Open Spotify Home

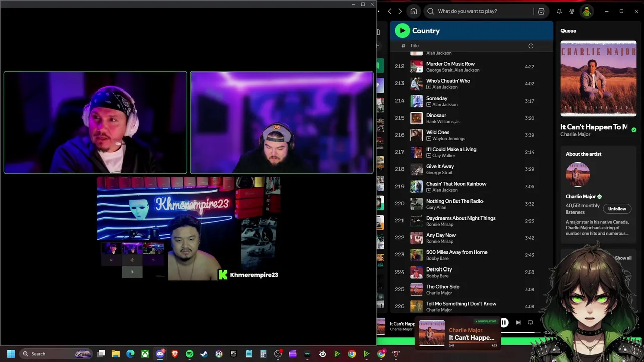point(414,11)
